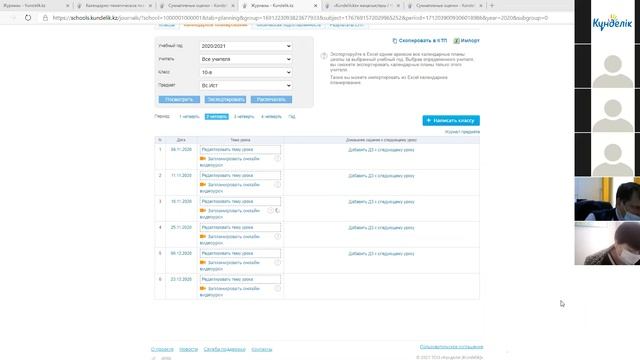Click the plus icon on Написать классу button
Image resolution: width=640 pixels, height=360 pixels.
(x=429, y=120)
